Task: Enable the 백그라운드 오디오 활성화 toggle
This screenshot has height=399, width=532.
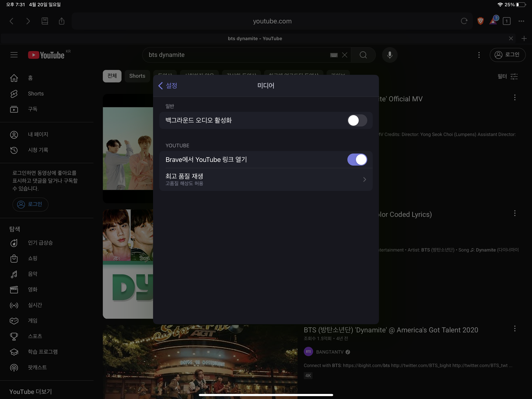Action: [x=357, y=120]
